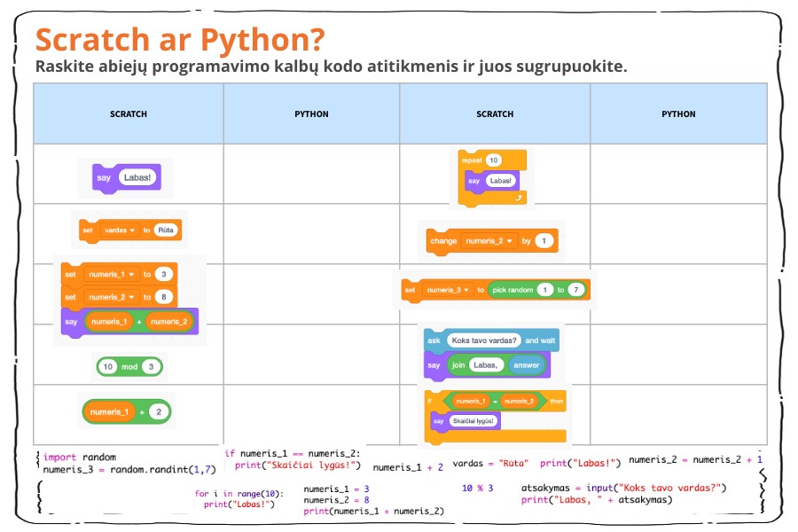Click the orange title 'Scratch ar Python?'
Image resolution: width=798 pixels, height=532 pixels.
[180, 40]
